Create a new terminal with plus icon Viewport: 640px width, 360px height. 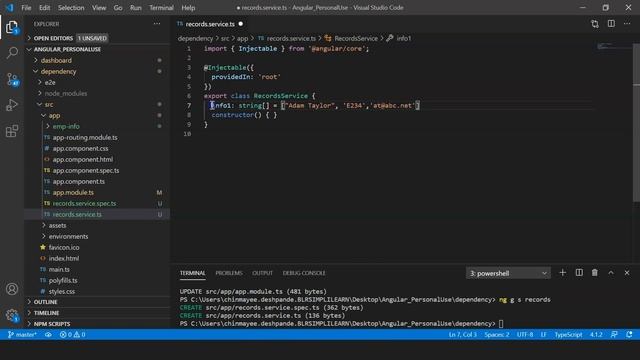pyautogui.click(x=562, y=273)
